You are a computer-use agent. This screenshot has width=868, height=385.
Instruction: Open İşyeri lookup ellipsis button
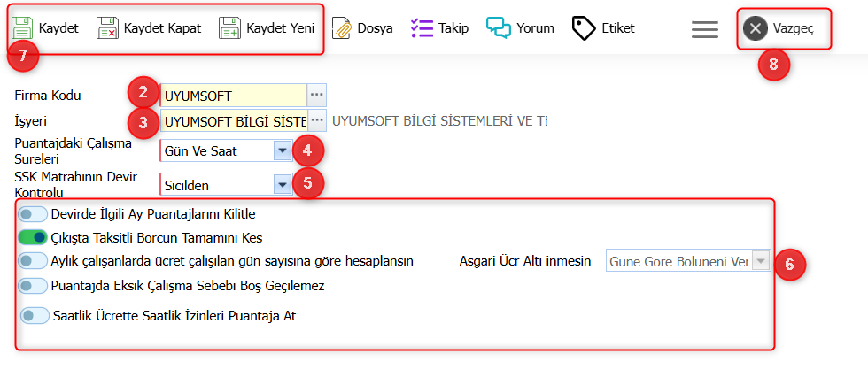(x=317, y=120)
